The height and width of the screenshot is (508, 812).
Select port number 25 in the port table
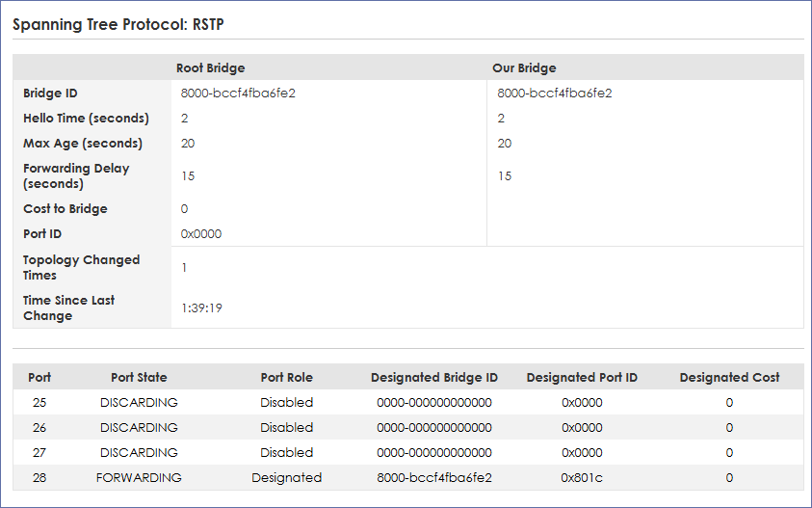tap(39, 403)
